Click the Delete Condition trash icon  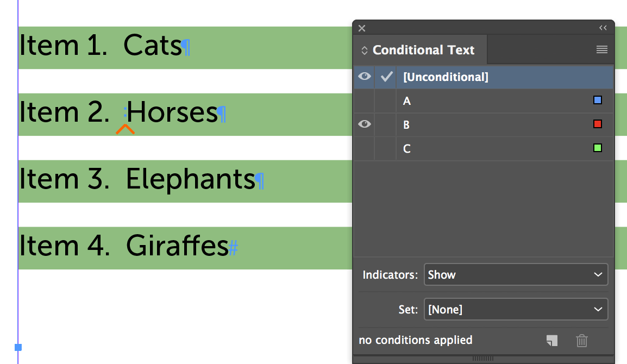582,341
